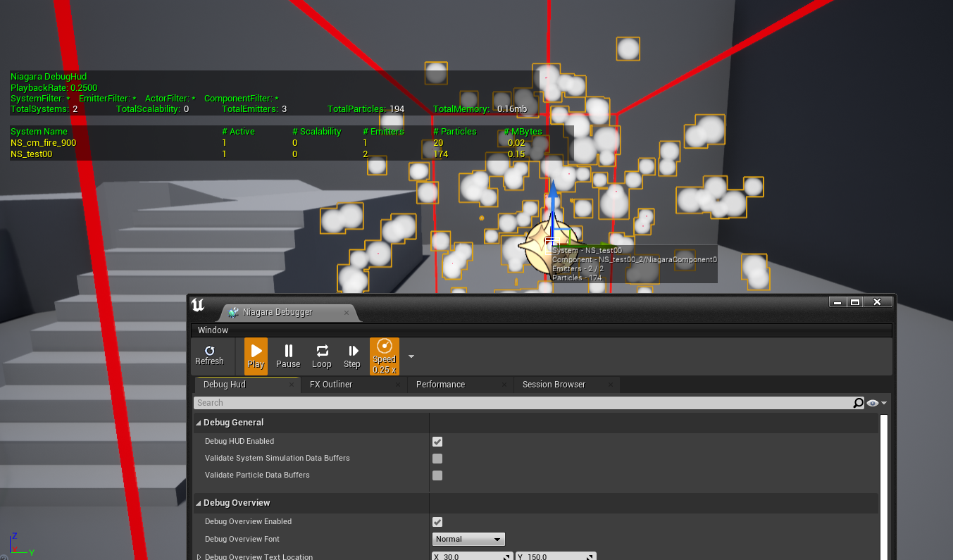Click the X 30.0 location field

point(473,556)
